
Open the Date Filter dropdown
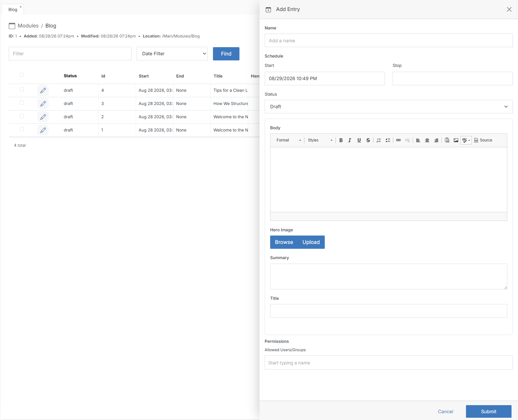click(x=172, y=54)
